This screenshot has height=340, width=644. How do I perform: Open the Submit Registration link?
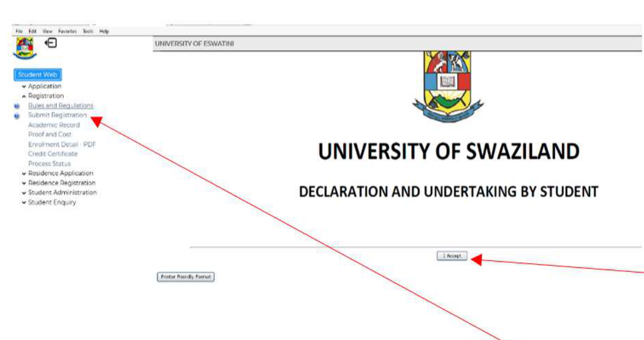(57, 115)
